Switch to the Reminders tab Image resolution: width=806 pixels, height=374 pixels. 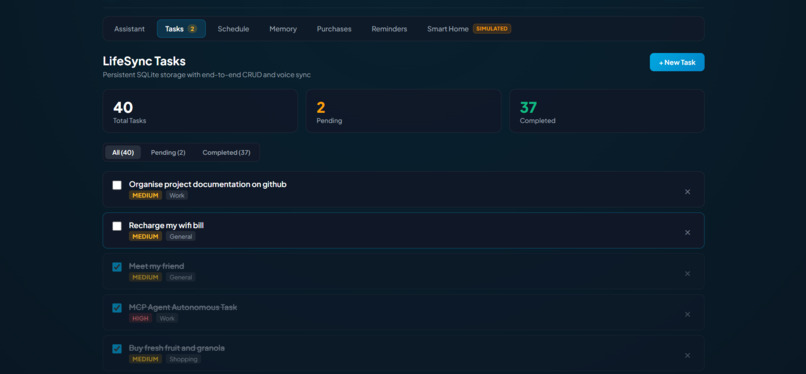389,29
